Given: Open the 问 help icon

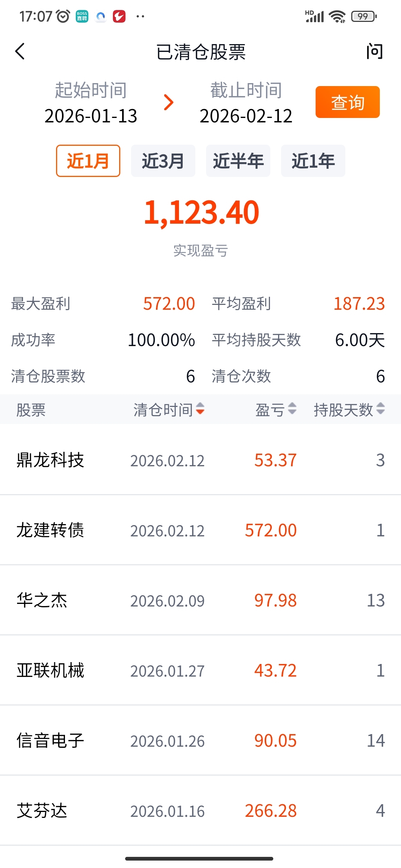Looking at the screenshot, I should click(x=374, y=51).
